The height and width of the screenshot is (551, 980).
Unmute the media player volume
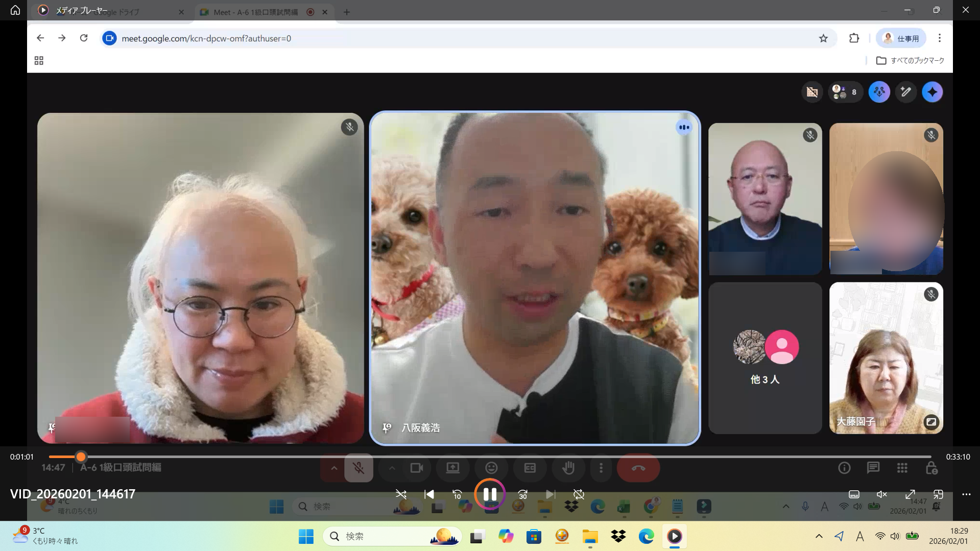click(882, 494)
